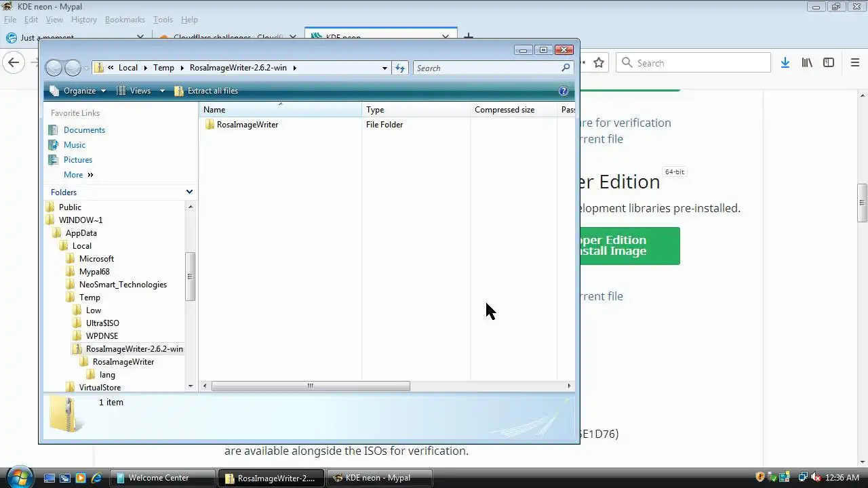Select UltraISO folder in tree
The width and height of the screenshot is (868, 488).
pyautogui.click(x=102, y=323)
